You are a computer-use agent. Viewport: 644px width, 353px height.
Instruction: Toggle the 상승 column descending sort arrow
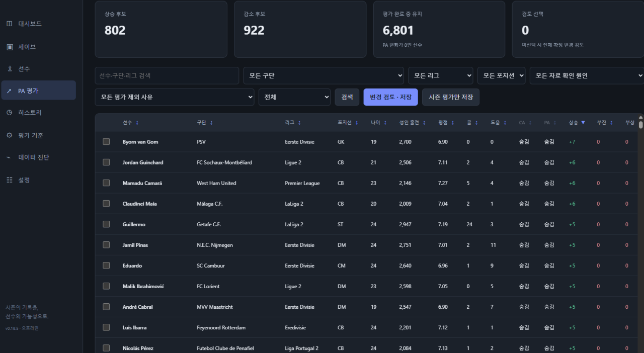click(583, 123)
